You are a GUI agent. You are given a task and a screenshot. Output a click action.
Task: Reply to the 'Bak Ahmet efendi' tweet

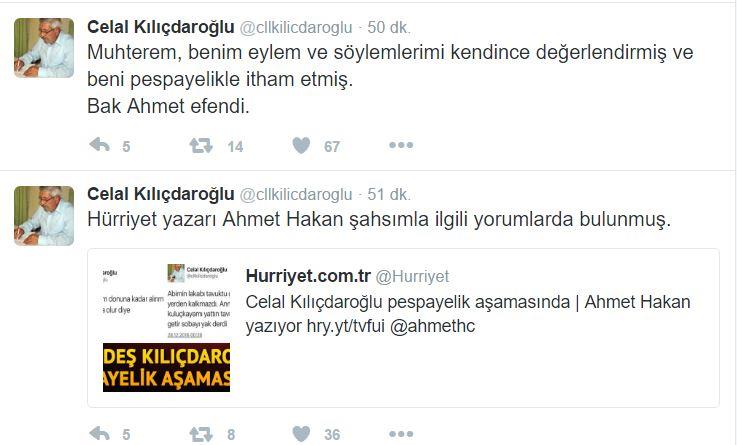[x=100, y=145]
